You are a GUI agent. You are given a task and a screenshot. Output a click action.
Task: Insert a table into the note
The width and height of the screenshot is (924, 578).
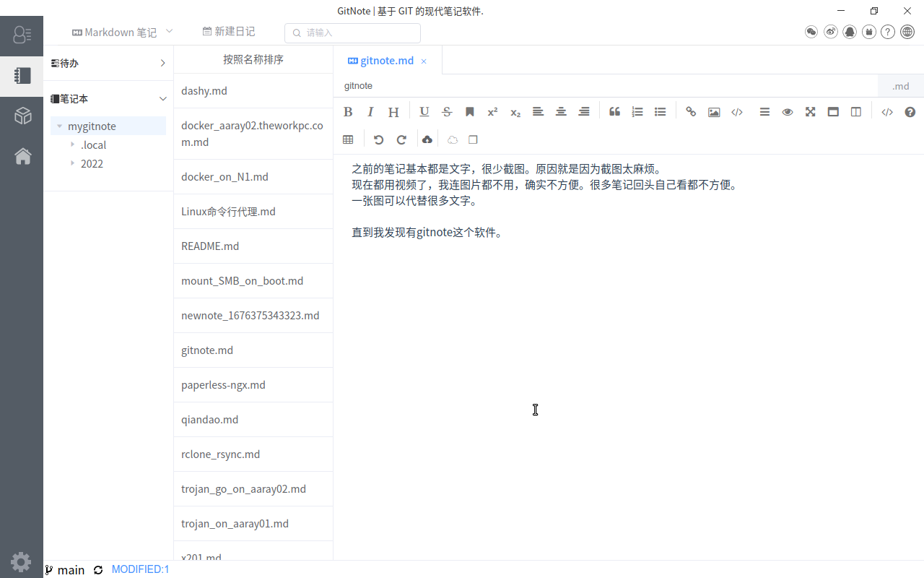pos(348,139)
